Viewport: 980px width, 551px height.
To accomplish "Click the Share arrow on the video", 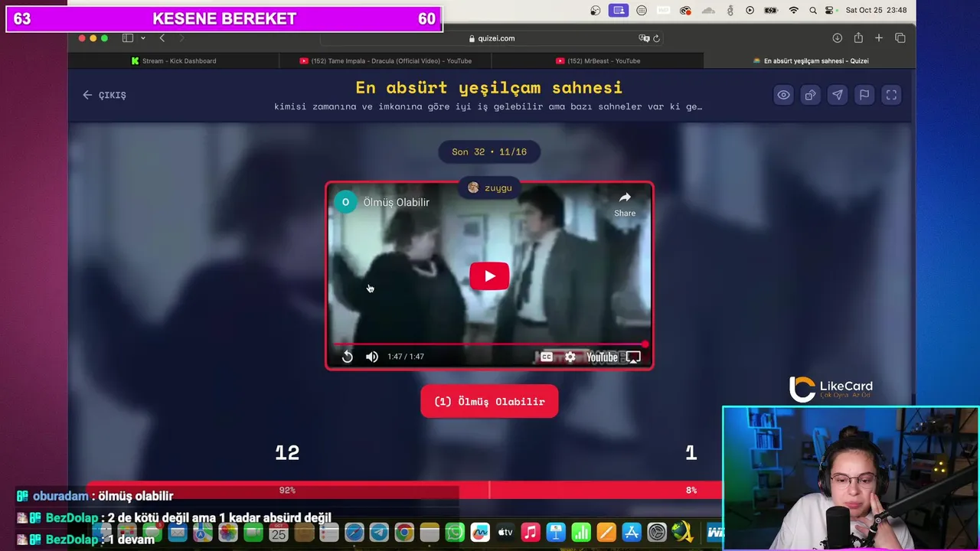I will [x=625, y=204].
